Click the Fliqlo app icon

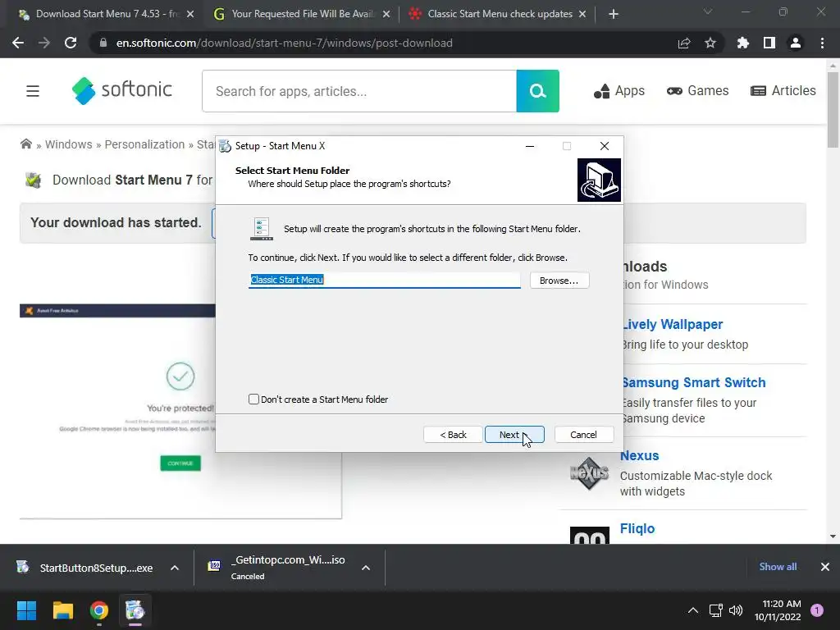point(589,535)
